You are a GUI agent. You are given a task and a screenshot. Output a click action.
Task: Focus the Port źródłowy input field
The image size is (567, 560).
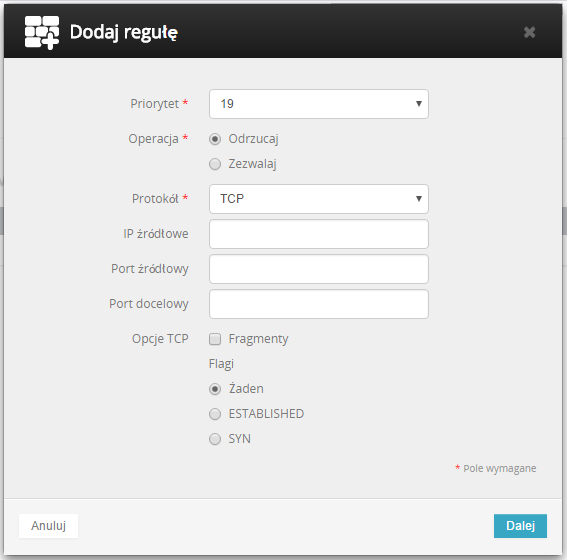319,269
